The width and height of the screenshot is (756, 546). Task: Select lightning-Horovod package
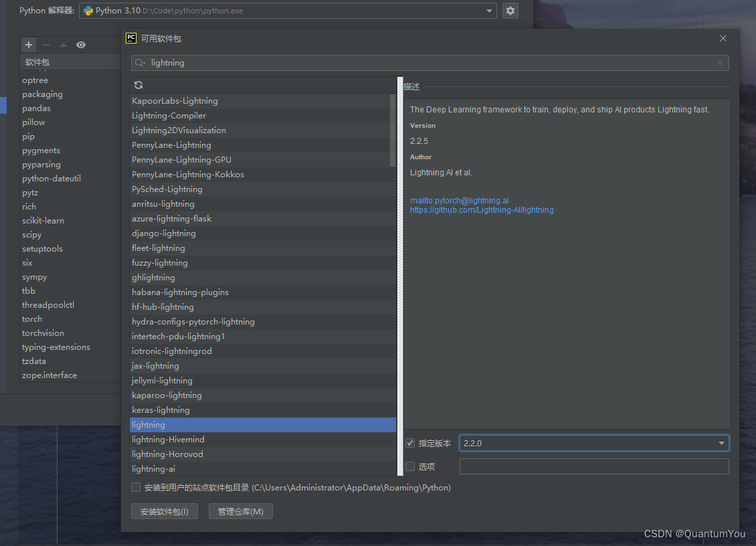tap(263, 454)
